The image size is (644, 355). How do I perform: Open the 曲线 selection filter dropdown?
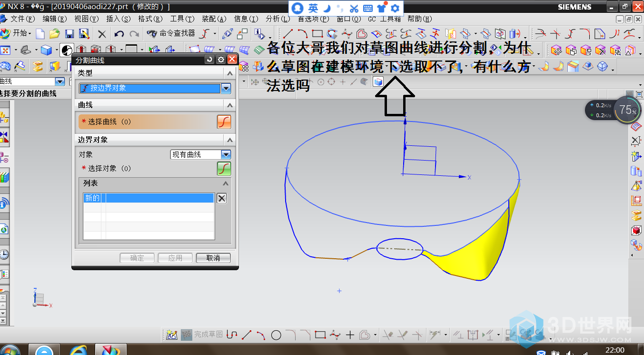tap(59, 81)
